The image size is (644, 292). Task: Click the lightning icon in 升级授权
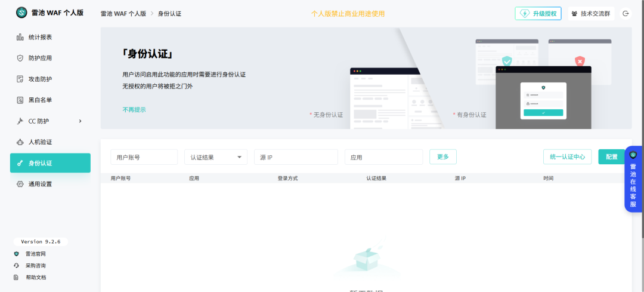525,14
